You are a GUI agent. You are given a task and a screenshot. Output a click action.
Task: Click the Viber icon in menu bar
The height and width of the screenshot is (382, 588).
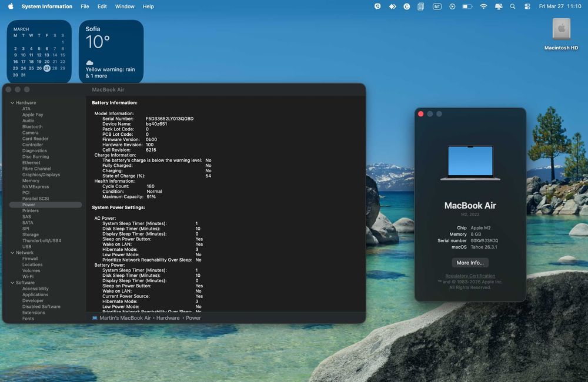(377, 6)
